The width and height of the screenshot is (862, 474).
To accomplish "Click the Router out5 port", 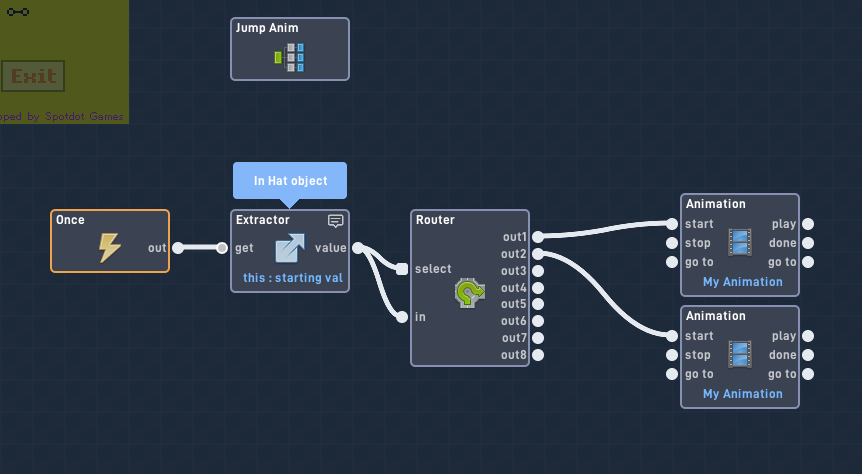I will (538, 304).
